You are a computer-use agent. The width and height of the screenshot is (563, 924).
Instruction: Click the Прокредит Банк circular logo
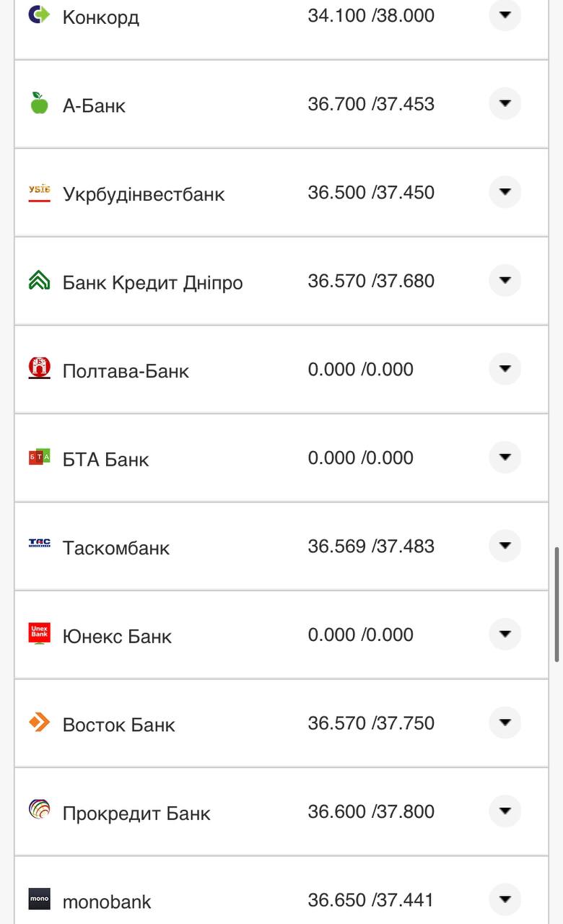pos(39,810)
